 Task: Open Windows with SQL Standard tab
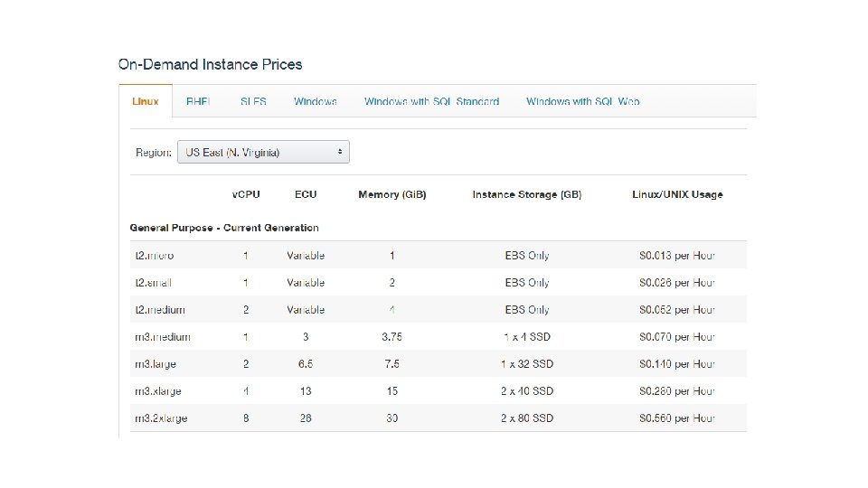[431, 101]
